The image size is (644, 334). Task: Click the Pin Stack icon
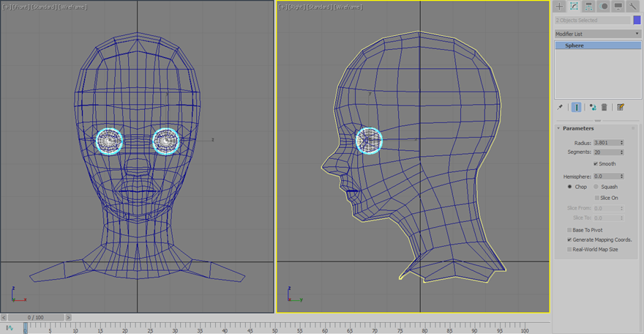click(x=560, y=107)
